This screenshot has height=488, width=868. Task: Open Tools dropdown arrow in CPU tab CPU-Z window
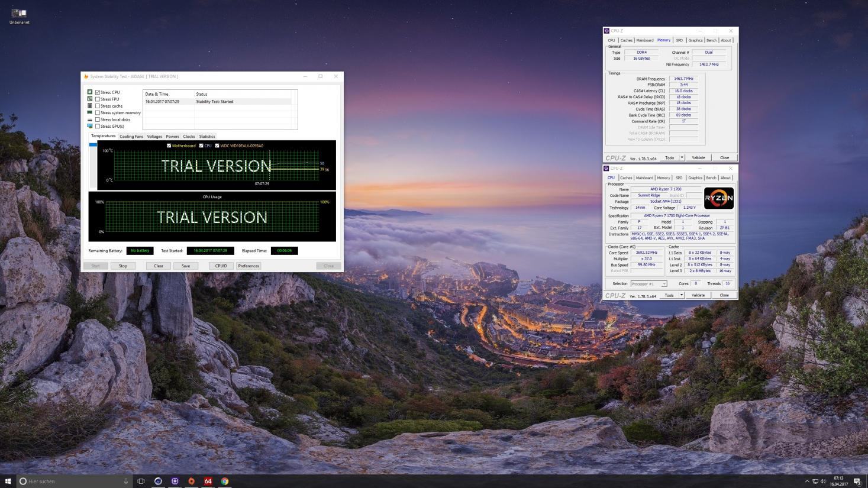coord(682,295)
